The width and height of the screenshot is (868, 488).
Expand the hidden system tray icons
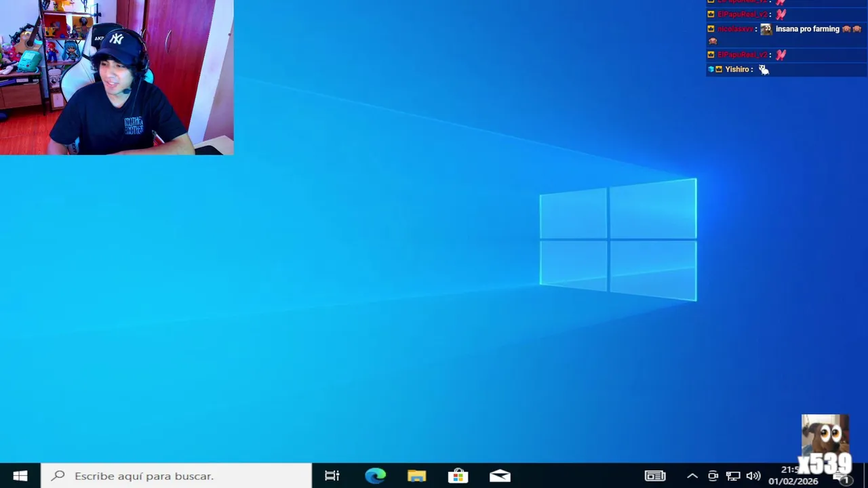692,476
